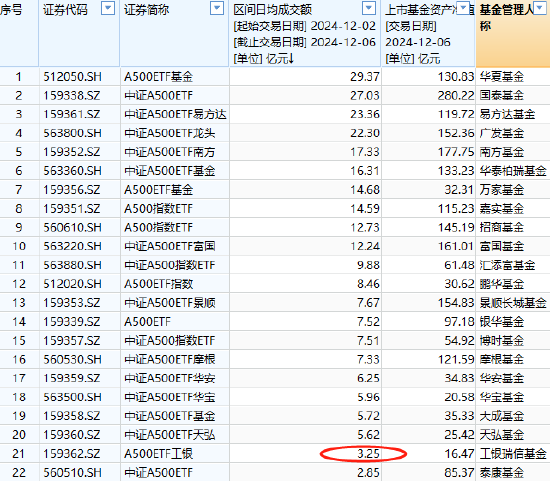Viewport: 550px width, 481px height.
Task: Select the manager cell 嘉实基金
Action: [x=502, y=209]
